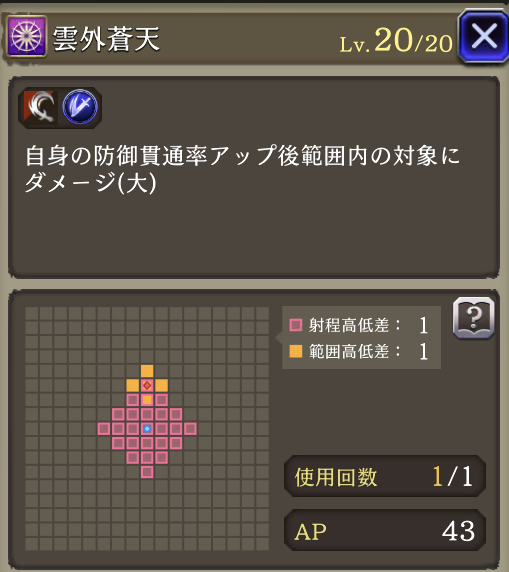Tap the bottommost pink range cell

pos(147,472)
